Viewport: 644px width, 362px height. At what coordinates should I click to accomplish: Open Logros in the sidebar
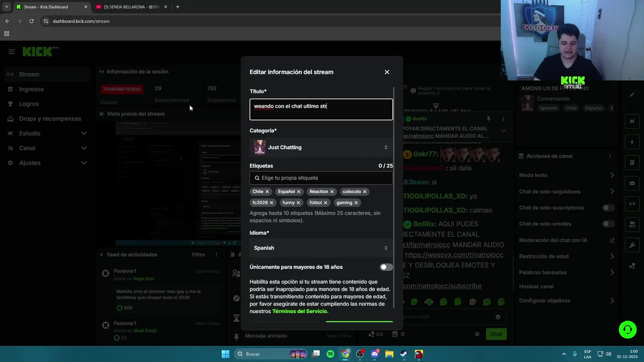click(48, 104)
